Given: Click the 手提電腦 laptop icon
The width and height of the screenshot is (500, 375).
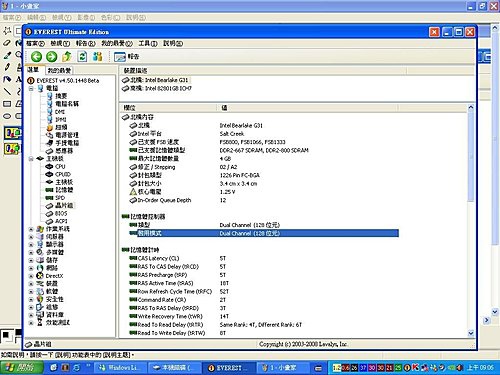Looking at the screenshot, I should pos(50,143).
